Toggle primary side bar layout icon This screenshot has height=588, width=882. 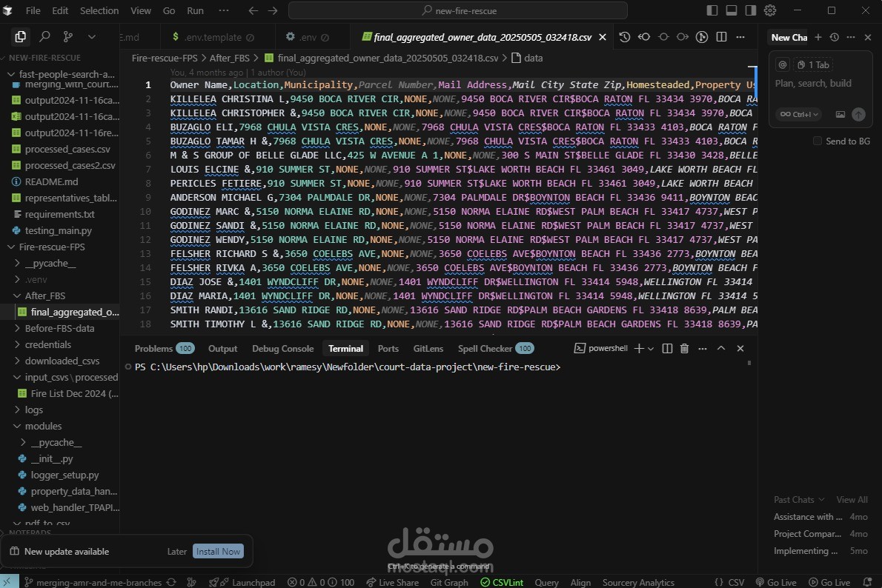click(712, 10)
